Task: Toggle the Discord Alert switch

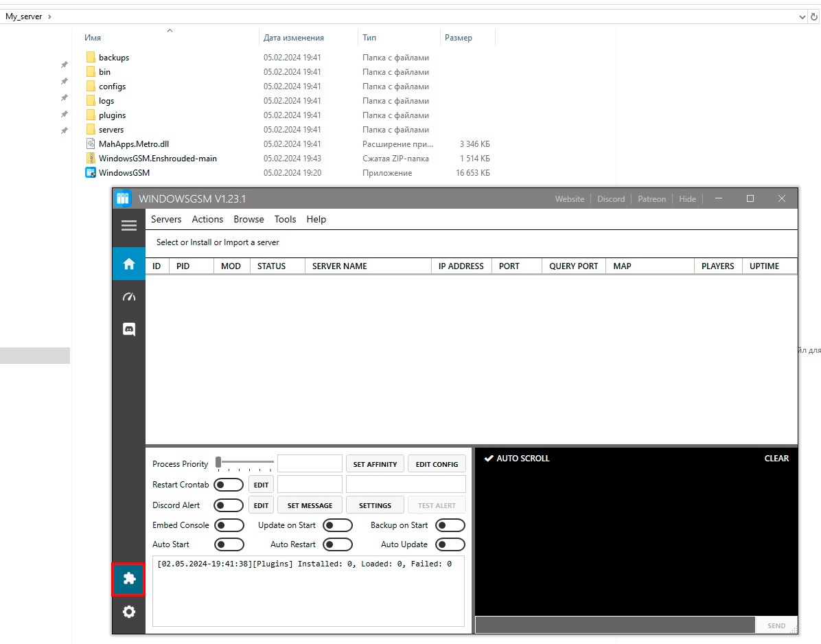Action: (229, 505)
